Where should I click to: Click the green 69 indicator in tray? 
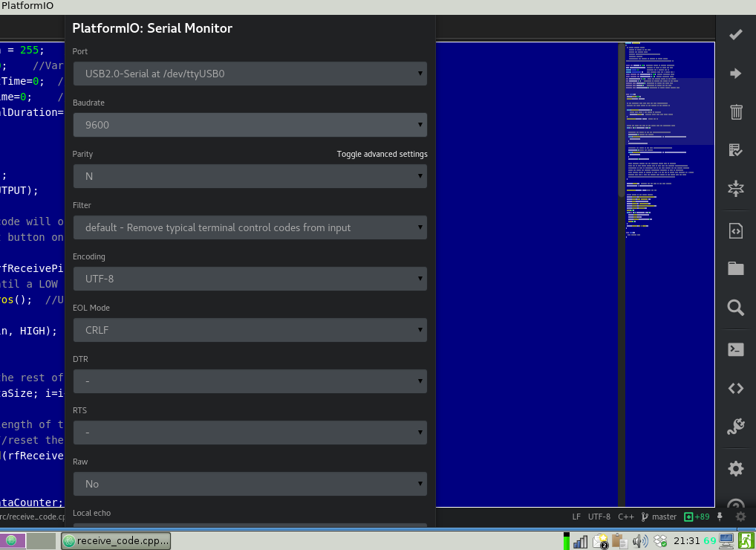click(710, 541)
